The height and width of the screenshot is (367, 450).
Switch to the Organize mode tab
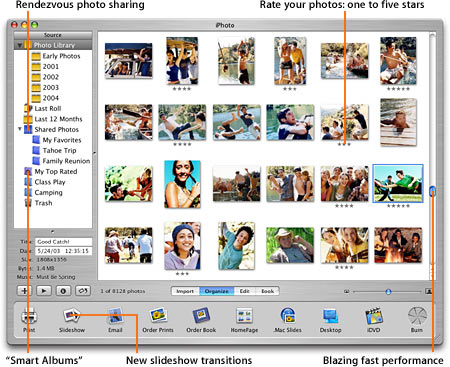217,291
